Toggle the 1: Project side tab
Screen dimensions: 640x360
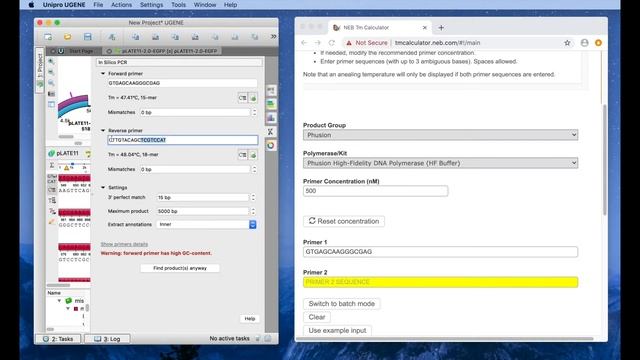click(x=40, y=70)
